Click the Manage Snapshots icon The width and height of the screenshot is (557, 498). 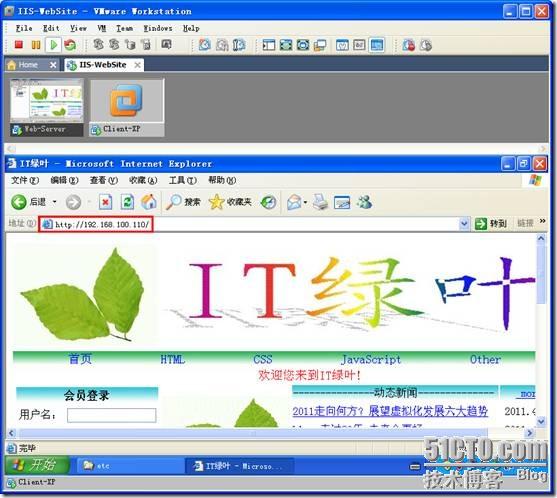click(x=239, y=45)
